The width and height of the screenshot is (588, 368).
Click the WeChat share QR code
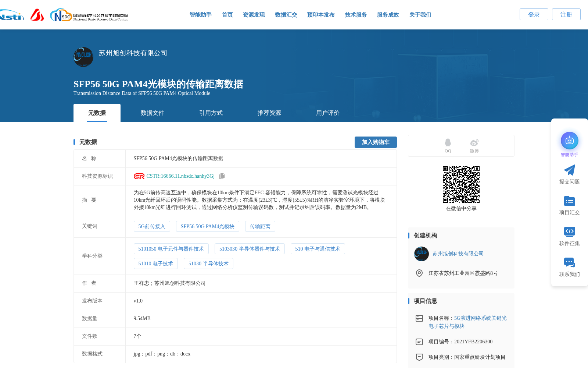tap(461, 184)
